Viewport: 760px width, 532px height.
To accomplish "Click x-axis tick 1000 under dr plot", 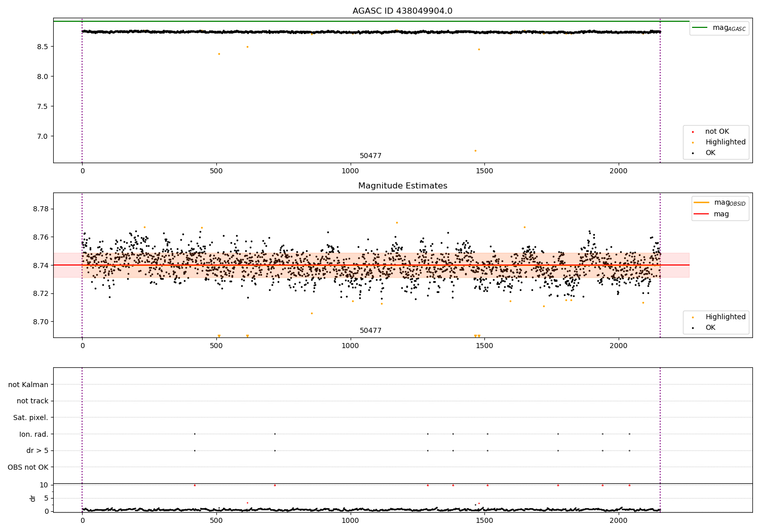I will pyautogui.click(x=350, y=521).
